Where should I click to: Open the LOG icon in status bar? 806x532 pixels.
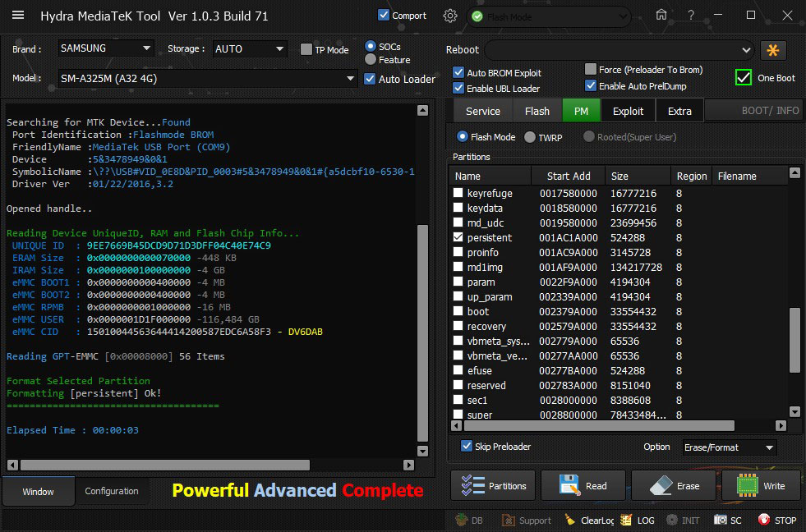coord(626,520)
